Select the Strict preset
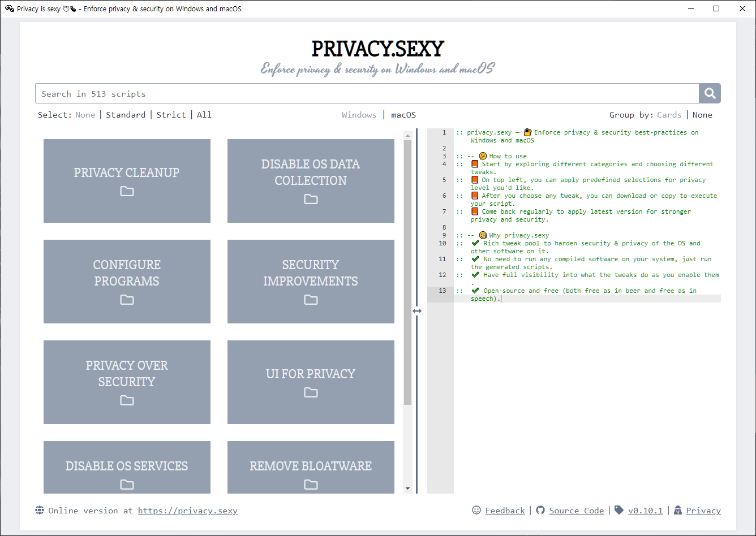 pos(171,115)
